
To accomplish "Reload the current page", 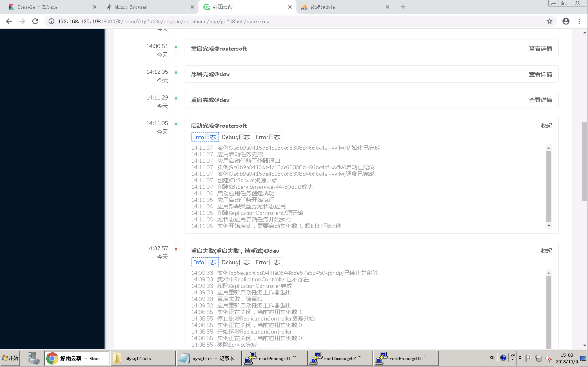I will click(35, 21).
